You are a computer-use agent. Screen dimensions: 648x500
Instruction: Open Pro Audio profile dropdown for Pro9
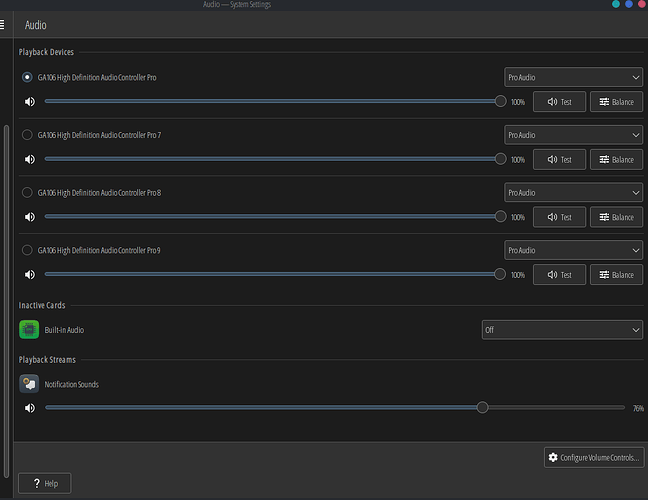click(573, 250)
